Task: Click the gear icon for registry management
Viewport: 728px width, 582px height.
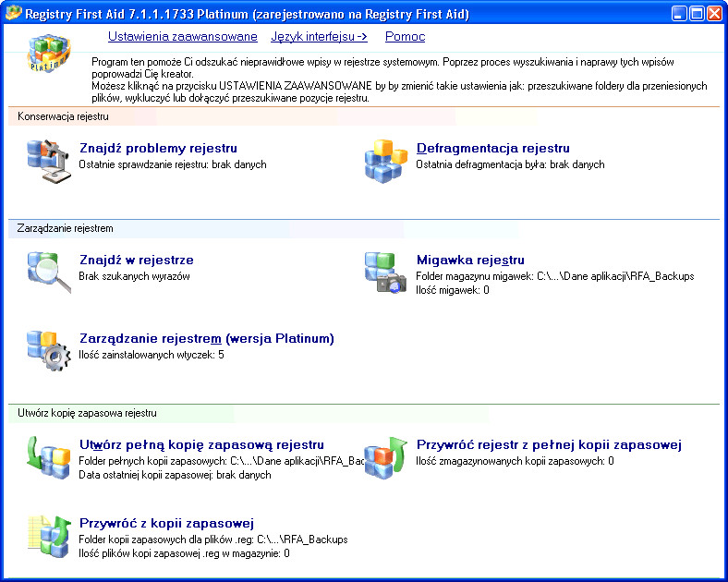Action: pos(49,350)
